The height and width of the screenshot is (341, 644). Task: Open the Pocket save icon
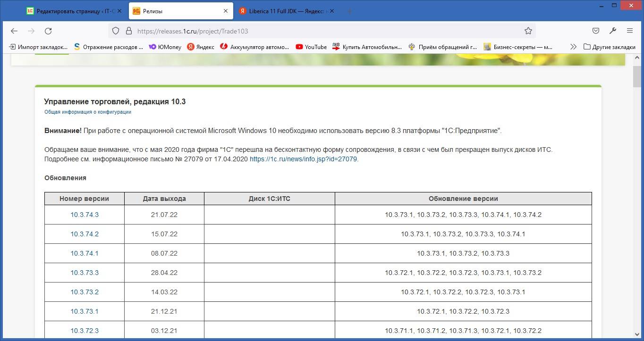point(596,31)
